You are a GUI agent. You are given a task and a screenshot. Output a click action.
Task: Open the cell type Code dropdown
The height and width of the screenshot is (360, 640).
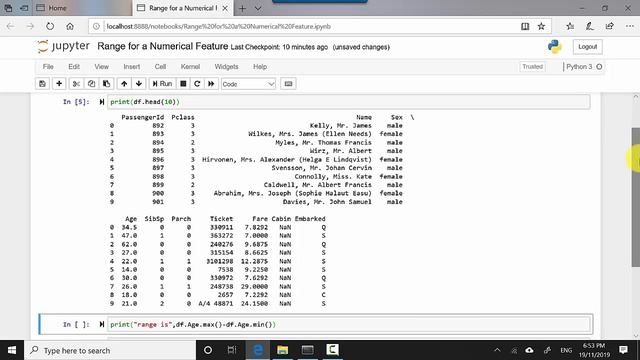pos(248,84)
